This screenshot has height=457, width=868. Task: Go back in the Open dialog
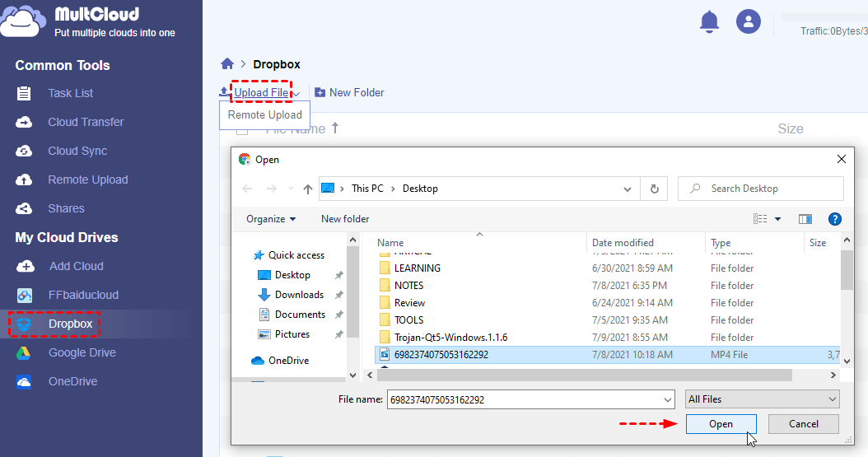[247, 189]
